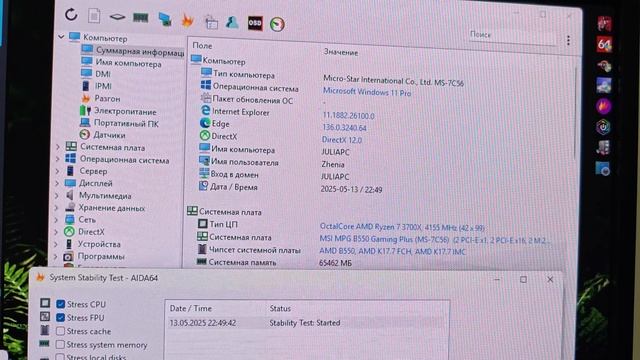This screenshot has height=360, width=640.
Task: Enable the Stress system memory checkbox
Action: (60, 344)
